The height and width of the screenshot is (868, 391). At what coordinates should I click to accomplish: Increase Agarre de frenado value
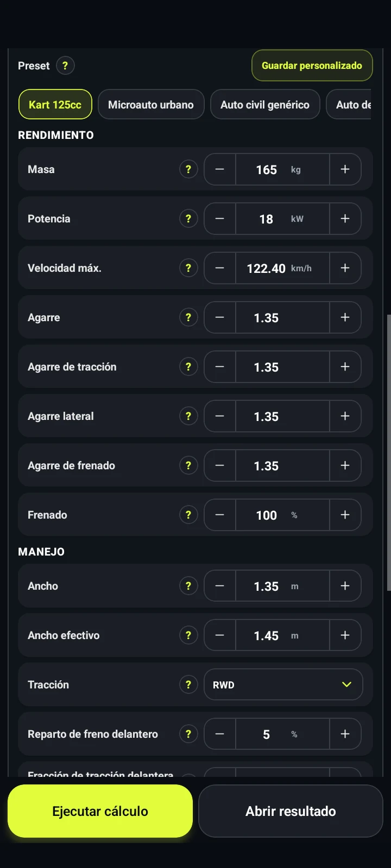coord(345,465)
